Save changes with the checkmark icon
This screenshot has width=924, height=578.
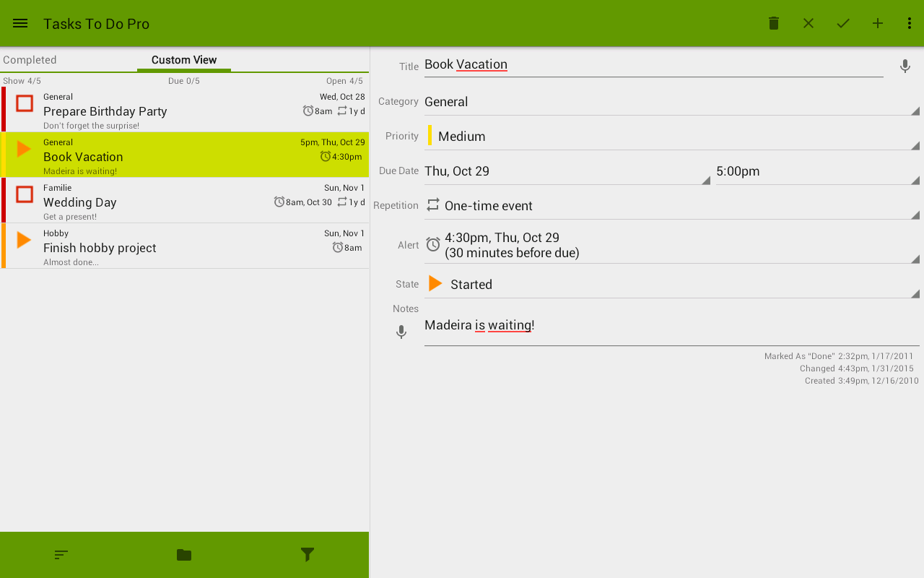(x=842, y=22)
